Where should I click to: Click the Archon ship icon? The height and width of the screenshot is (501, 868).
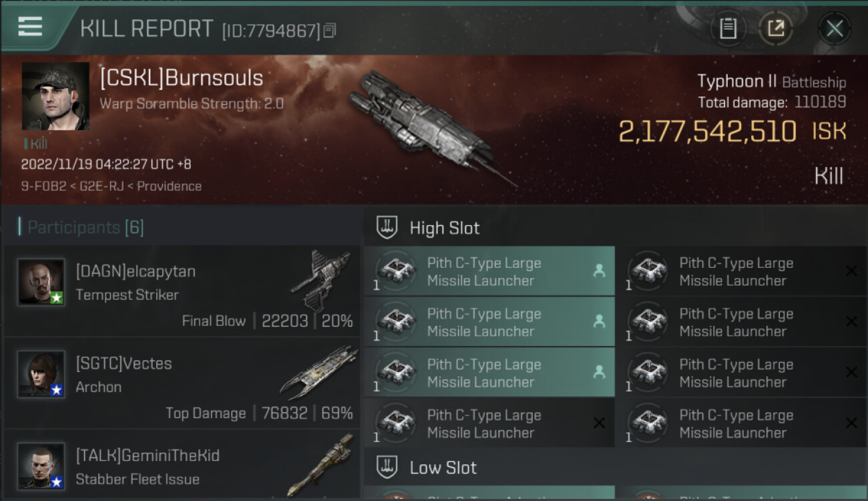point(319,371)
